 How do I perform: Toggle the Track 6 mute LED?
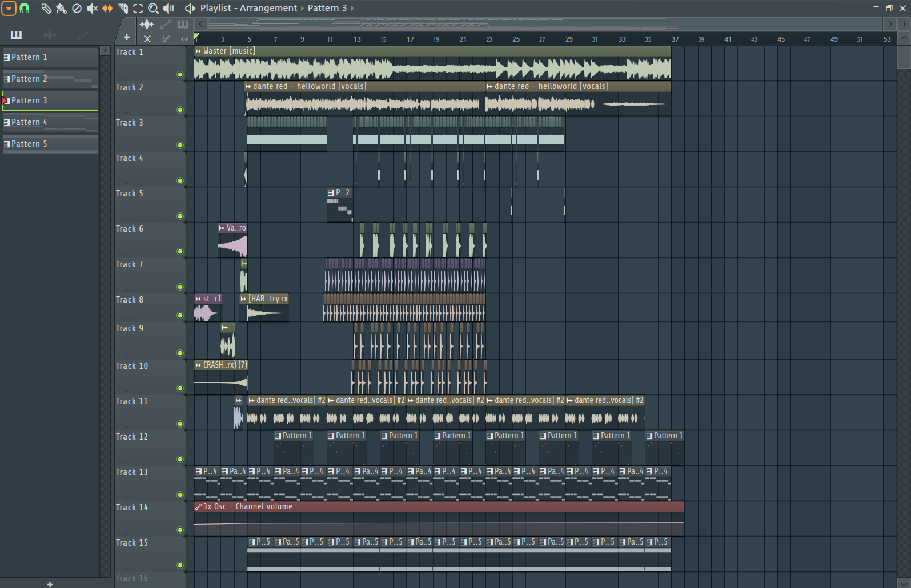[180, 251]
